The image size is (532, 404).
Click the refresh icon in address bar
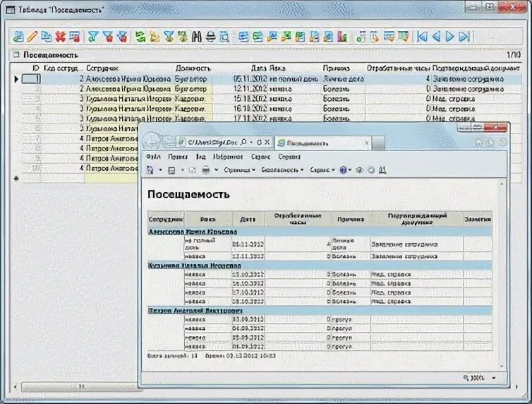click(259, 142)
